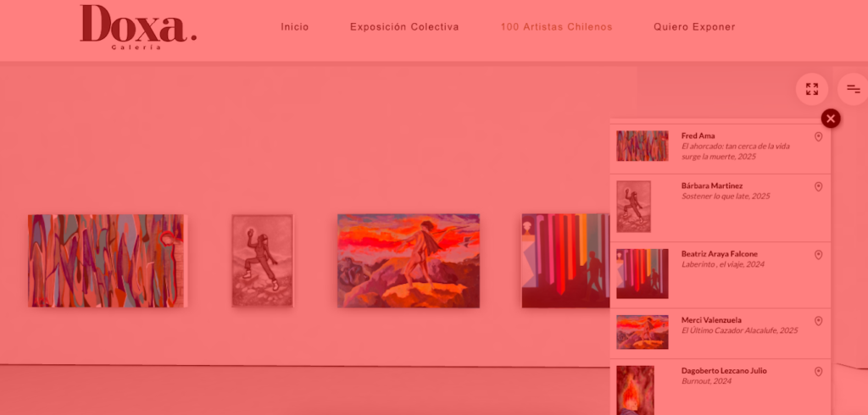Click the Quiero Exponer link
The image size is (868, 415).
694,26
